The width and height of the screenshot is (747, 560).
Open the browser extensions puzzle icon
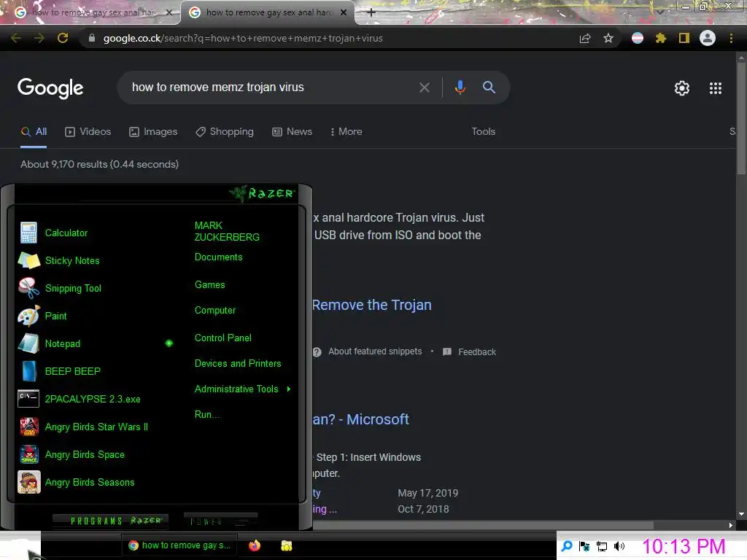coord(661,38)
